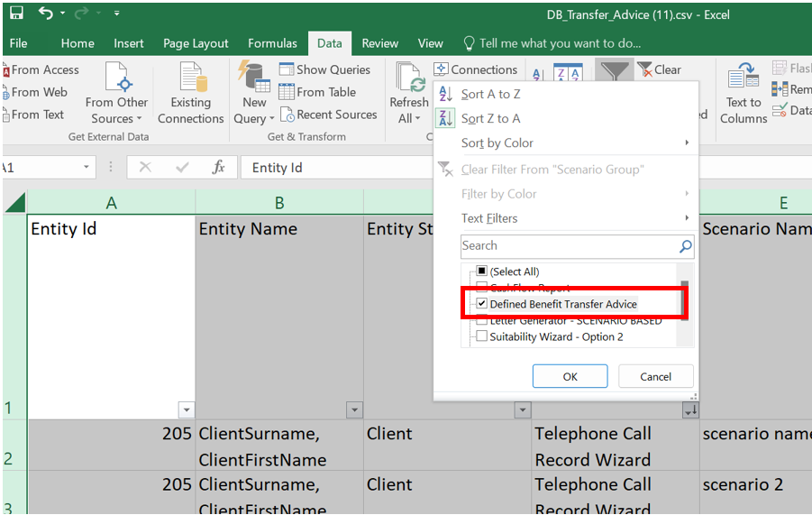Image resolution: width=812 pixels, height=515 pixels.
Task: Select the Entity Name header cell
Action: click(x=279, y=317)
